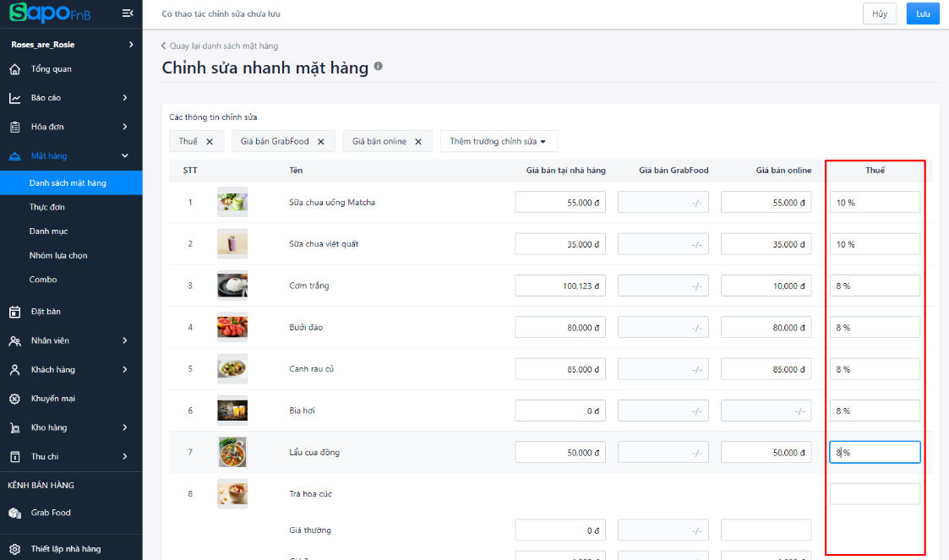949x560 pixels.
Task: Focus the GrabFood price field for Canh rau củ
Action: pos(663,369)
